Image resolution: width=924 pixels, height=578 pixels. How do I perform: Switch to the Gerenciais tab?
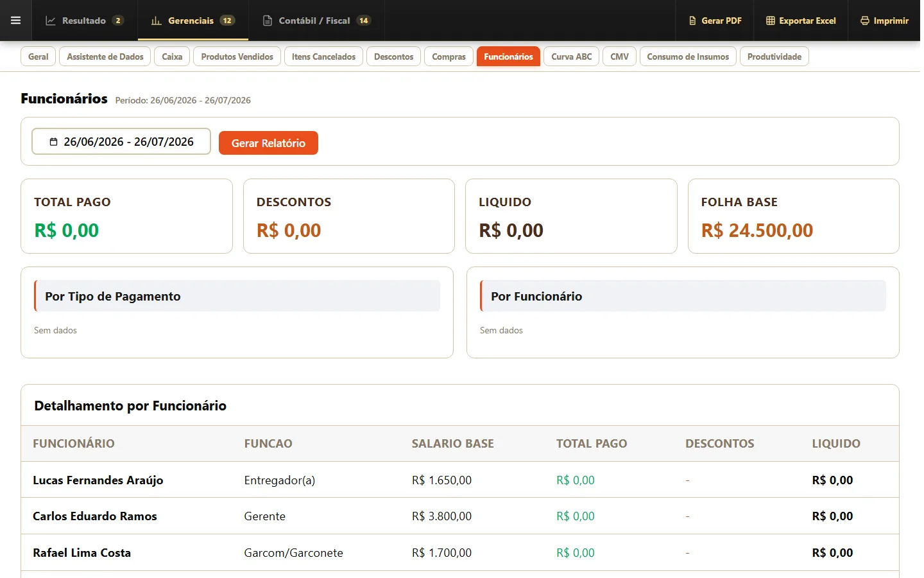[x=193, y=21]
